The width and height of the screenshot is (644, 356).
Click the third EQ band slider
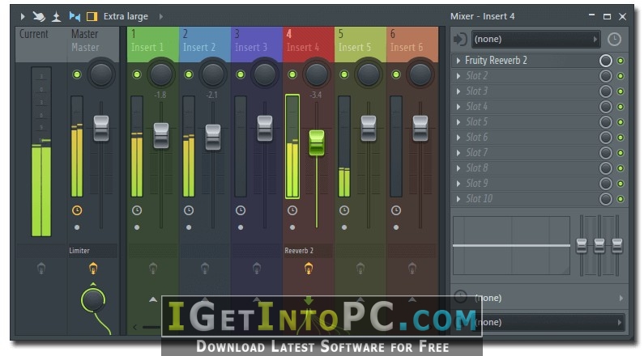(617, 245)
